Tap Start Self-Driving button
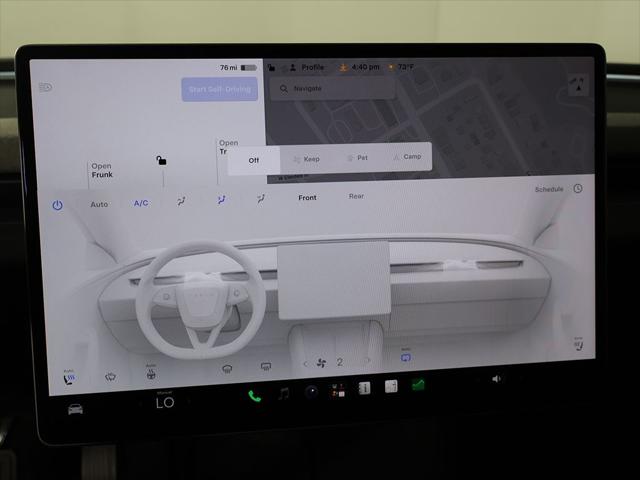 pyautogui.click(x=220, y=89)
